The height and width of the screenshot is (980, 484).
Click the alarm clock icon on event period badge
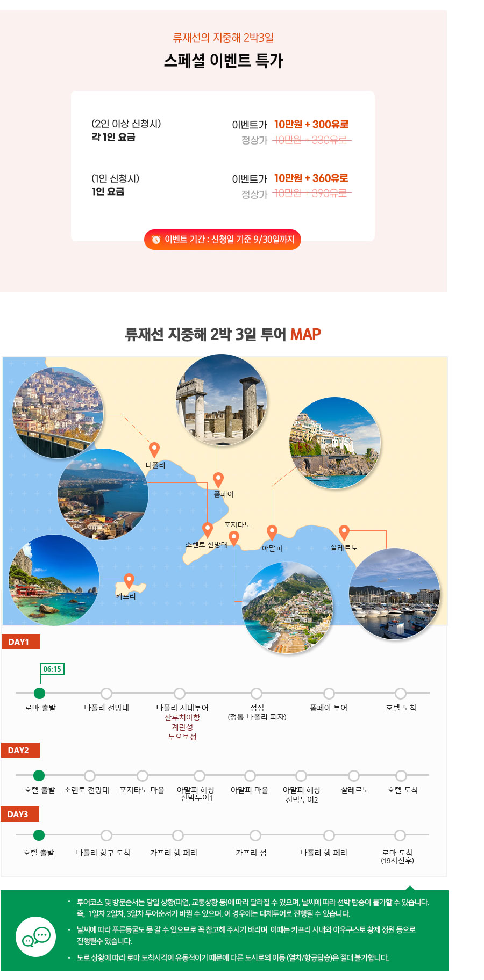coord(156,240)
